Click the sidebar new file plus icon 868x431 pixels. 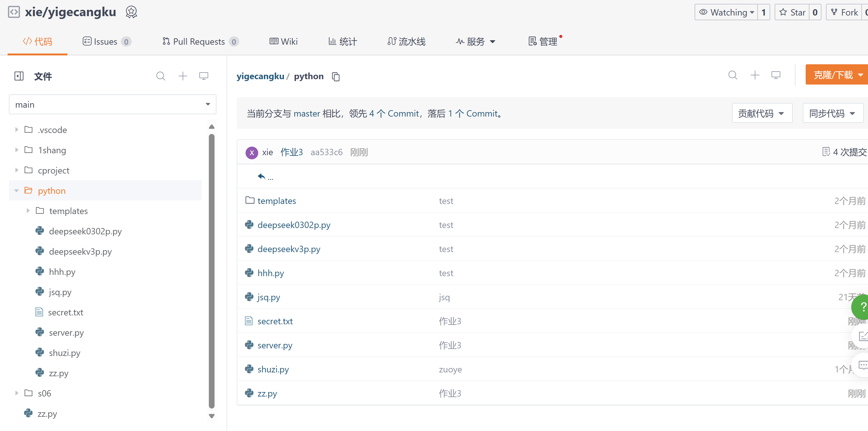coord(183,76)
